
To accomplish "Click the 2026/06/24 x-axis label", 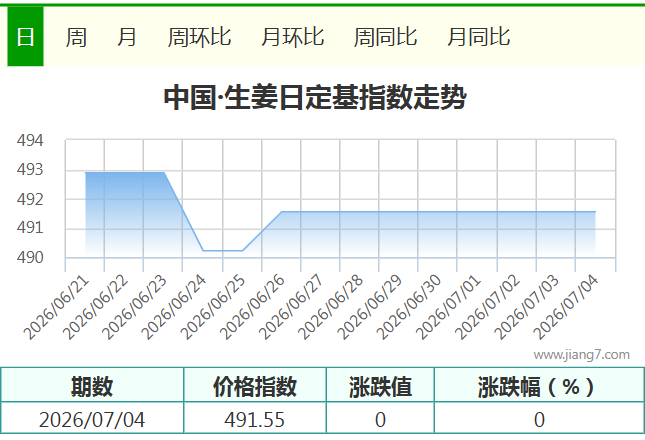I will (x=173, y=307).
